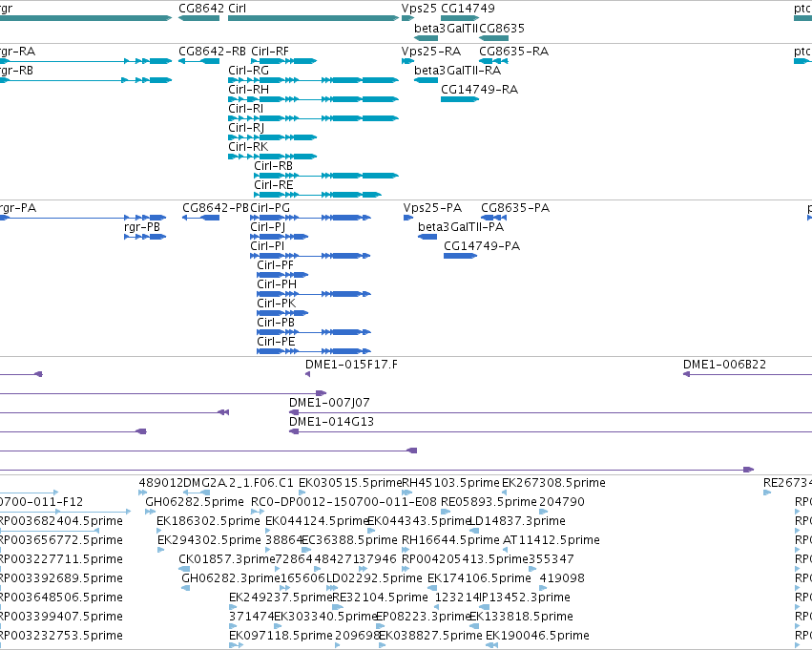812x650 pixels.
Task: Open the Cirl-PG protein label
Action: (270, 208)
